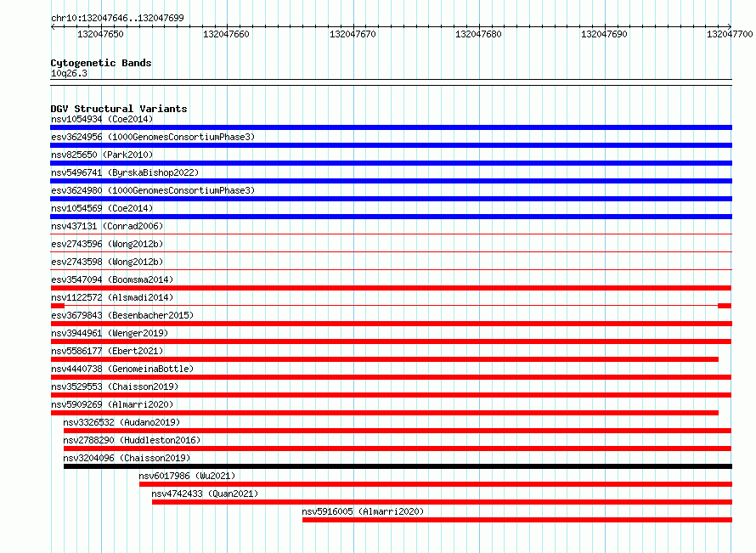This screenshot has height=553, width=756.
Task: Click the nsv825650 (Park2010) label
Action: pyautogui.click(x=102, y=155)
